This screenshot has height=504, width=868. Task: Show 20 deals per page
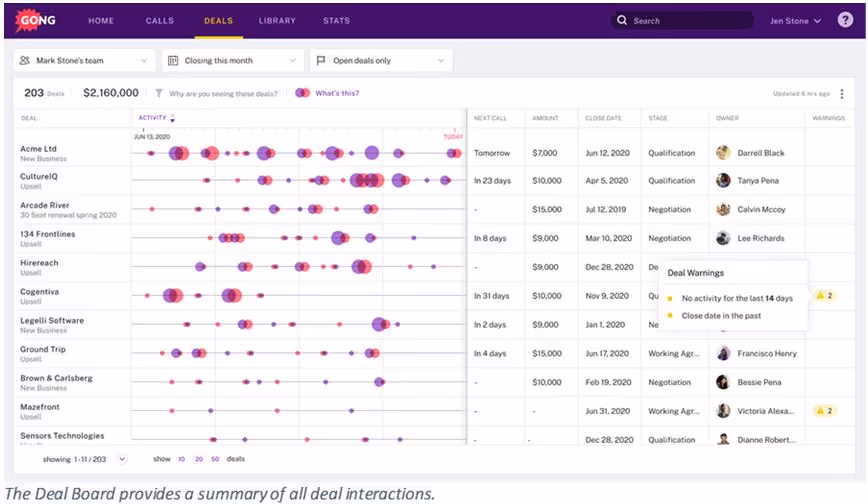coord(198,459)
